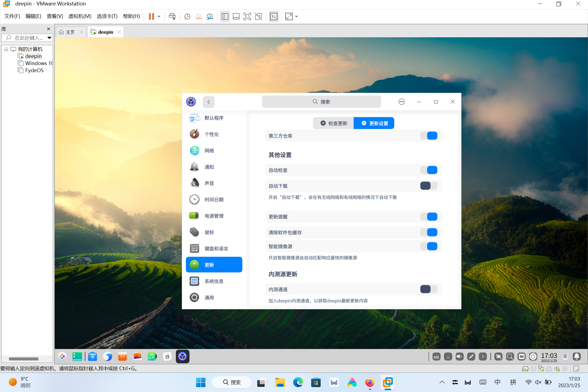The image size is (588, 392).
Task: Expand the library search dropdown arrow
Action: click(x=49, y=38)
